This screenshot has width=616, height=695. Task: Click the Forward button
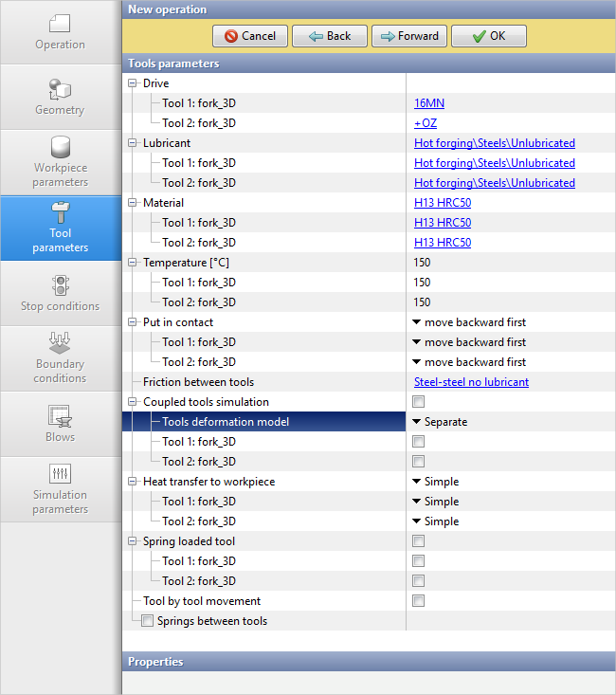[408, 36]
